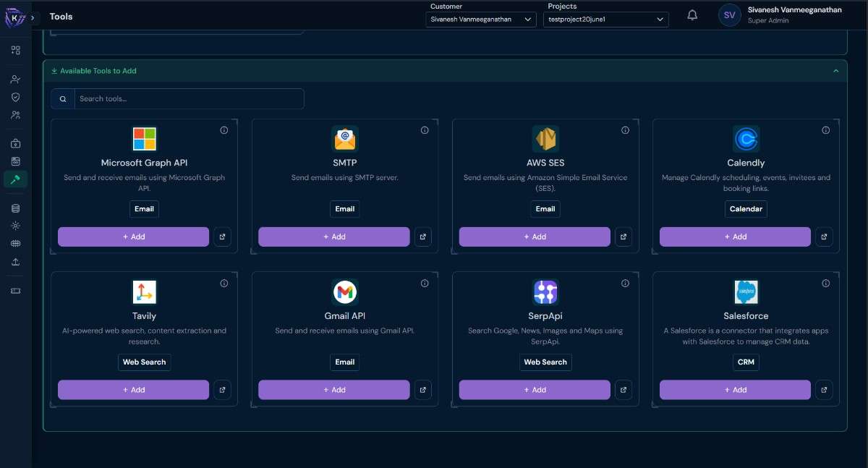868x468 pixels.
Task: Open SerpApi external link
Action: coord(624,390)
